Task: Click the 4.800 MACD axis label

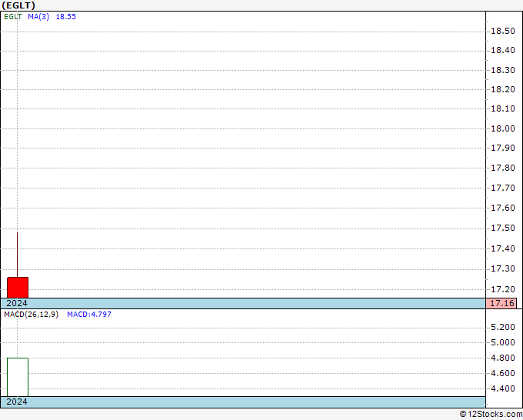Action: (x=503, y=358)
